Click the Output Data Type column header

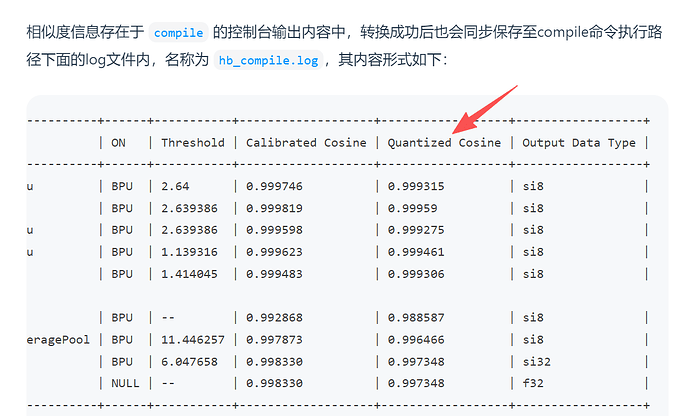579,143
